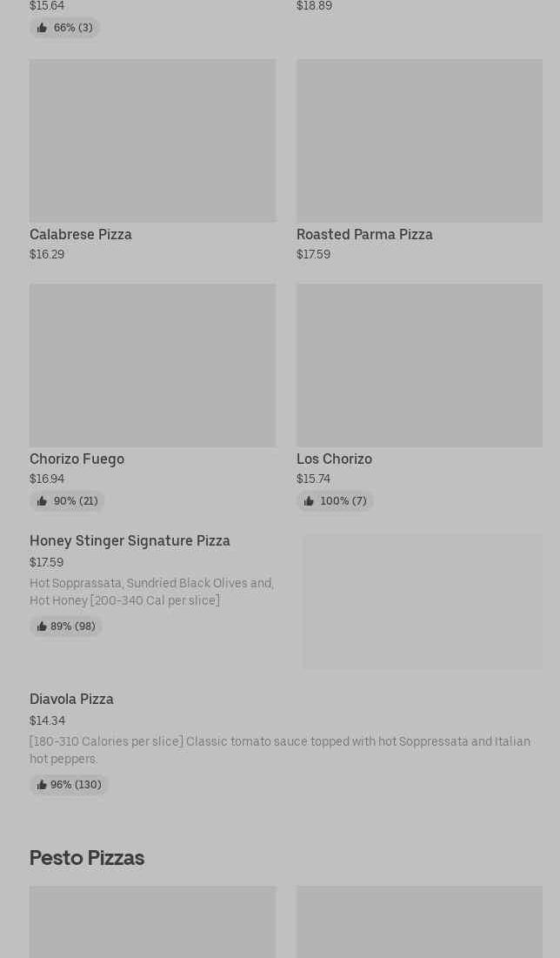Open the Honey Stinger Signature Pizza image

coord(423,601)
